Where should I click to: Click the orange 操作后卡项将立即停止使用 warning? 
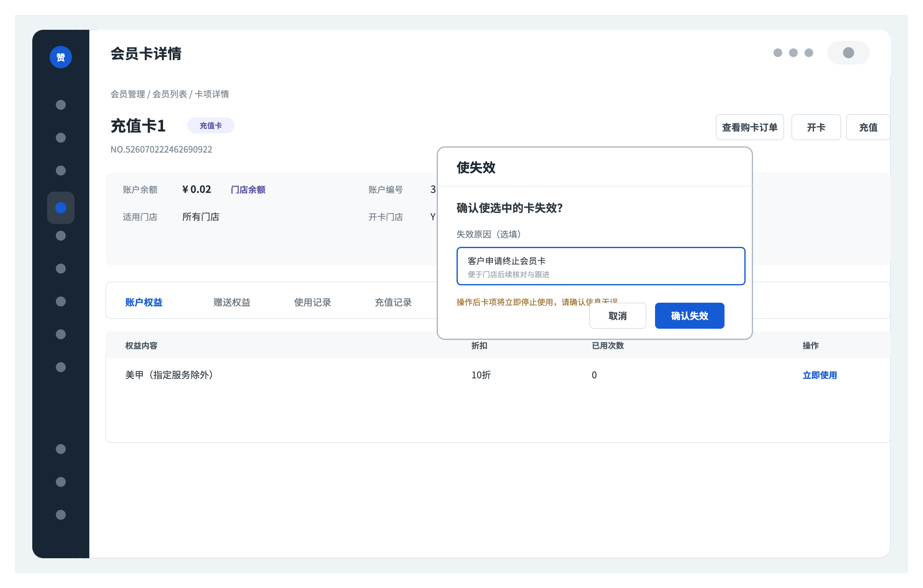tap(537, 302)
